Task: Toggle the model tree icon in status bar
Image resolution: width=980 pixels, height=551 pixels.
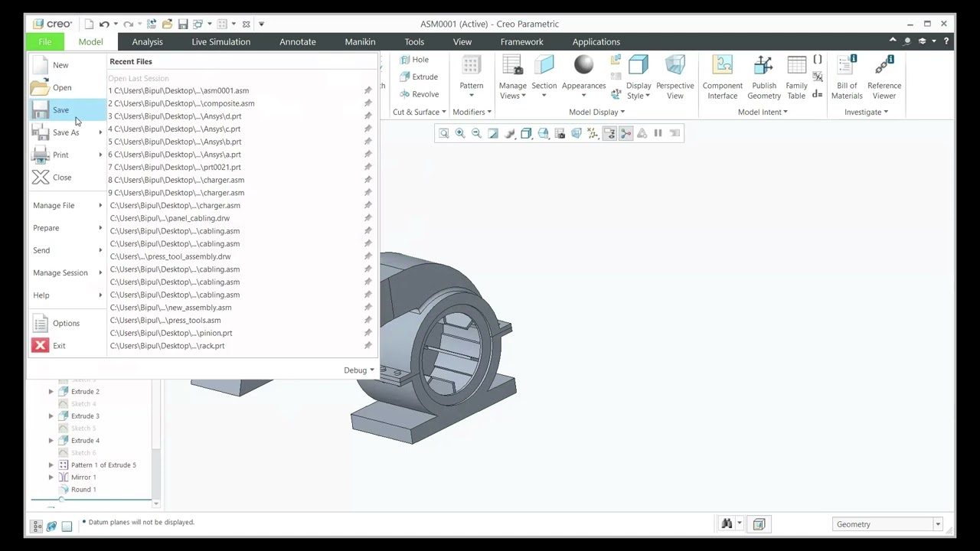Action: [x=37, y=527]
